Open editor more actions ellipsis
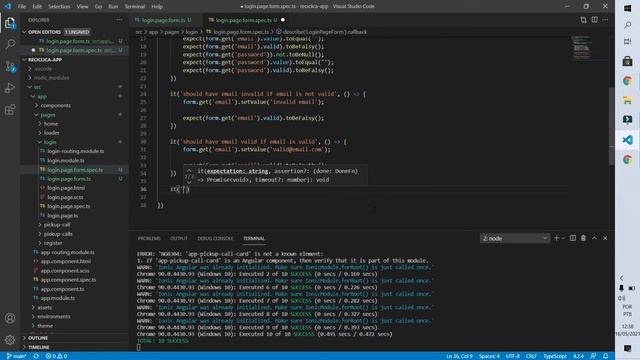The width and height of the screenshot is (640, 360). tap(605, 20)
